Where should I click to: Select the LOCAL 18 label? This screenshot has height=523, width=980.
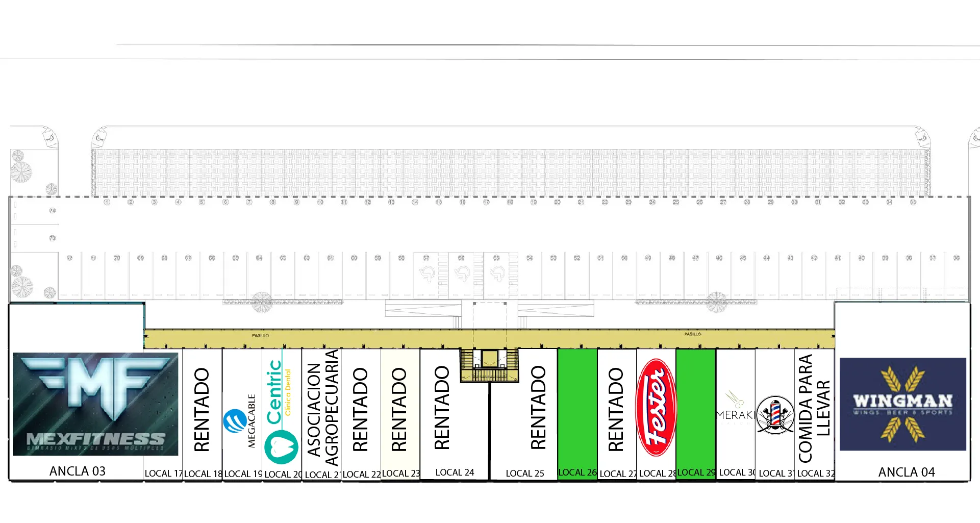(x=203, y=474)
